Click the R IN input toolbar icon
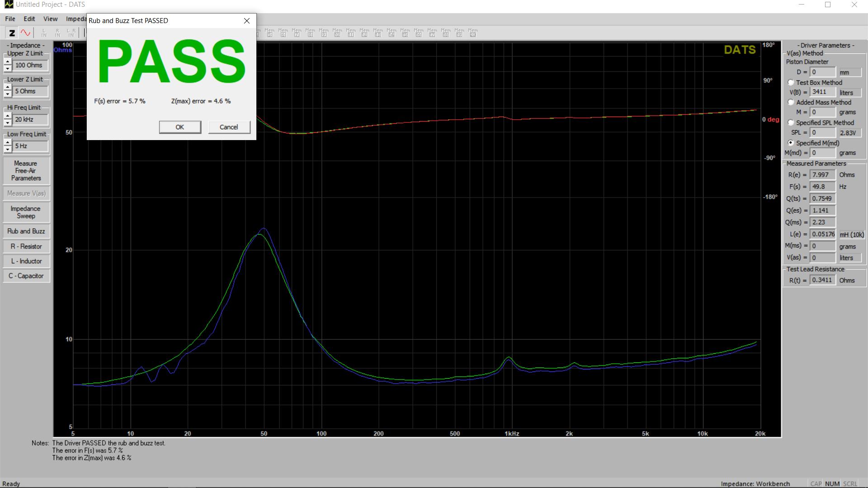868x488 pixels. pos(57,33)
